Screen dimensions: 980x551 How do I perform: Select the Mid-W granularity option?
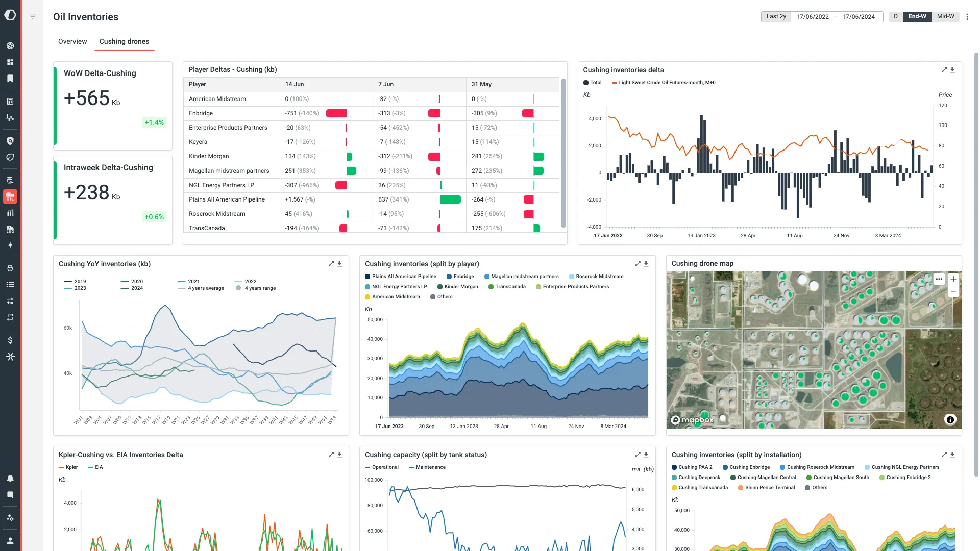[946, 17]
